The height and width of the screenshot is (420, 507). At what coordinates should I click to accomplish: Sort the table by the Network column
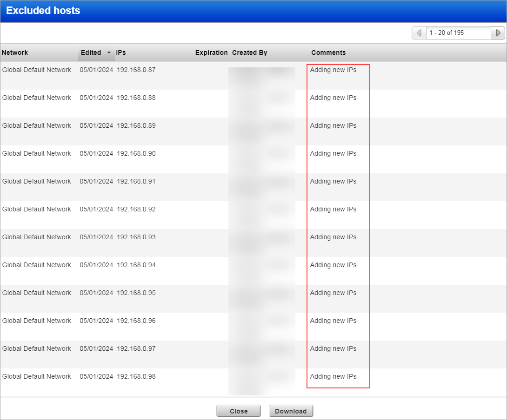click(x=14, y=52)
